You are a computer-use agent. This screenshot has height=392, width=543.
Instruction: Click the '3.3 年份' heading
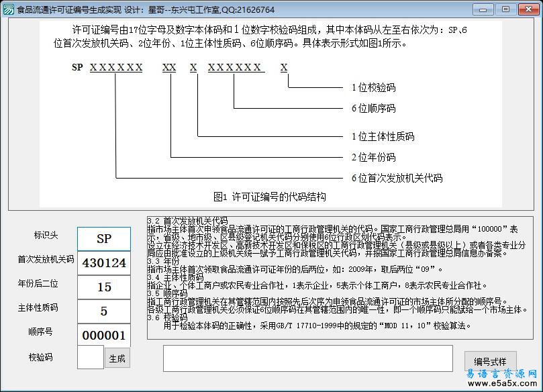(164, 261)
